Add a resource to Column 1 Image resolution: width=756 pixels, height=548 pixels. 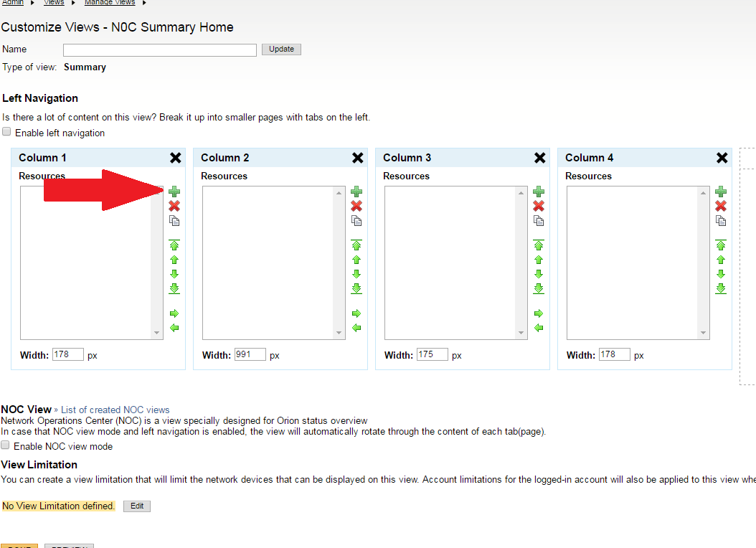(174, 192)
